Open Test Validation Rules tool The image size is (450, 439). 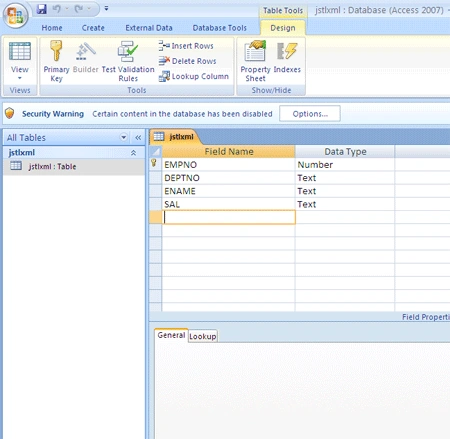click(128, 61)
